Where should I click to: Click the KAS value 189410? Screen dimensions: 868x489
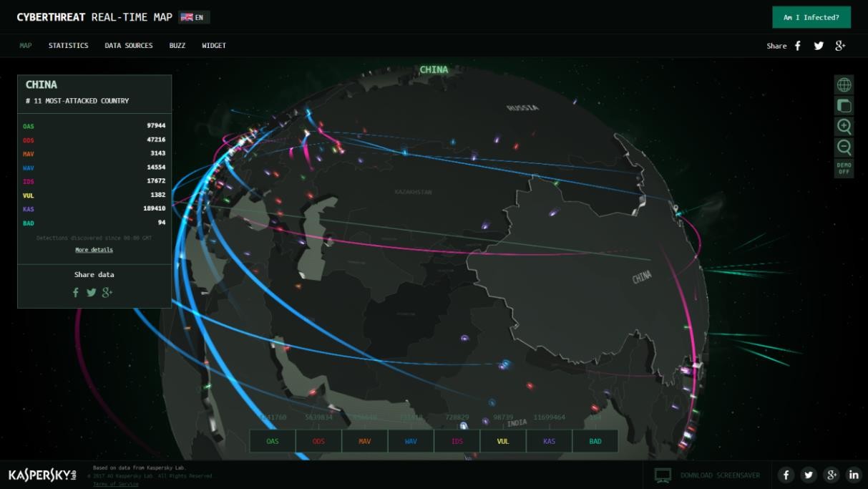(155, 209)
